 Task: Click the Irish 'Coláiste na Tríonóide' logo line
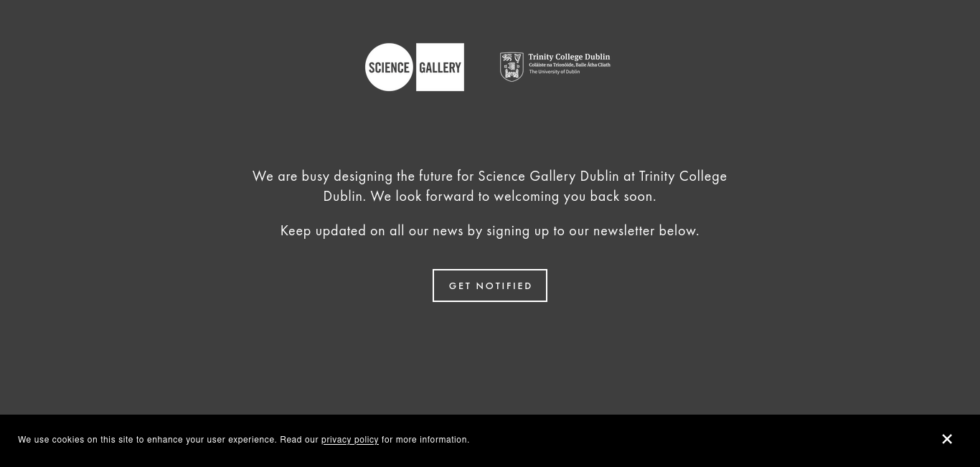click(x=570, y=65)
